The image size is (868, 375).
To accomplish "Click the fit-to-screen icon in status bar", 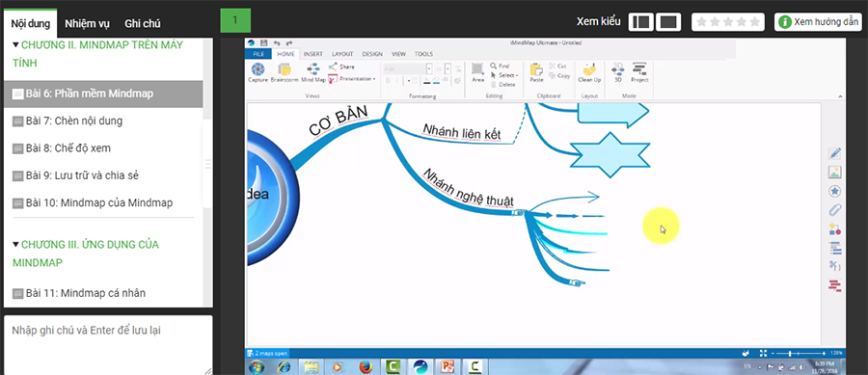I will pyautogui.click(x=763, y=353).
